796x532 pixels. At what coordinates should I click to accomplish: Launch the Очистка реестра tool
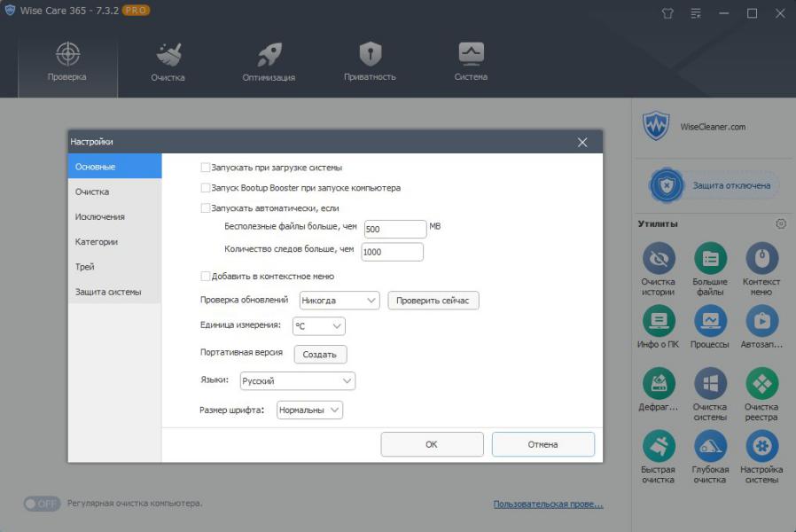761,383
